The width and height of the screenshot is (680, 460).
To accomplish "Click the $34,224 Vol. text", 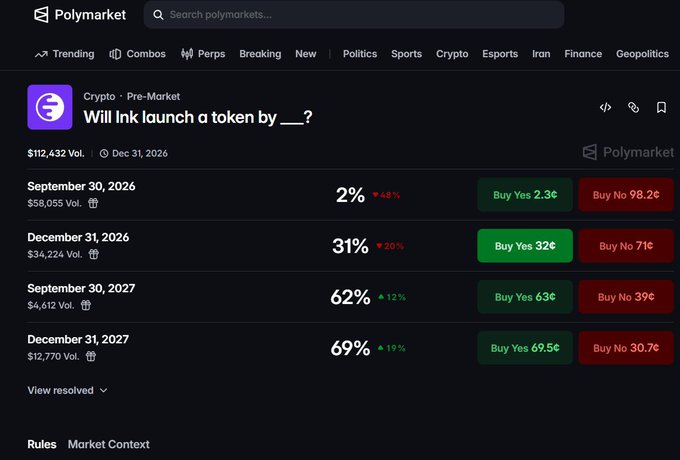I will click(x=55, y=254).
